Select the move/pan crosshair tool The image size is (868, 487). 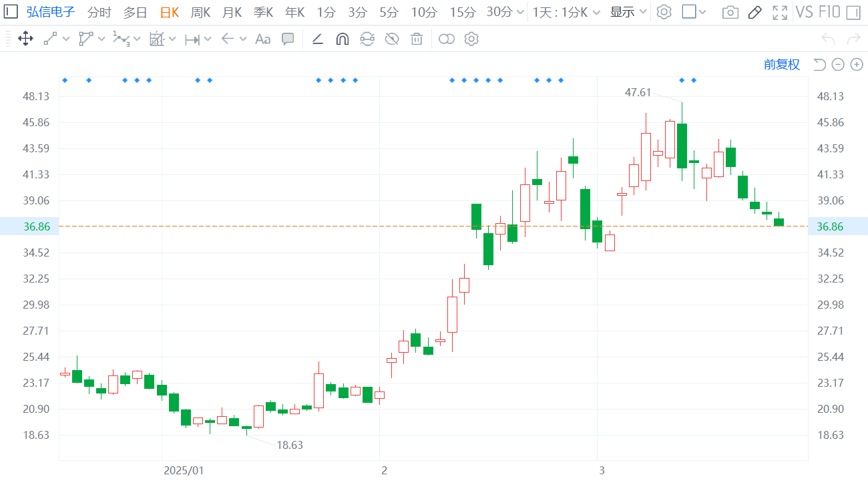(25, 39)
